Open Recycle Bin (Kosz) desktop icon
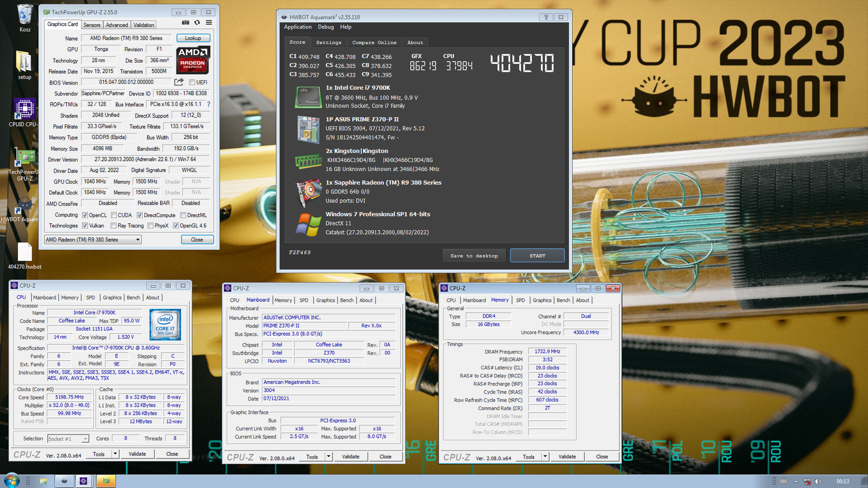Viewport: 868px width, 488px height. pyautogui.click(x=25, y=18)
